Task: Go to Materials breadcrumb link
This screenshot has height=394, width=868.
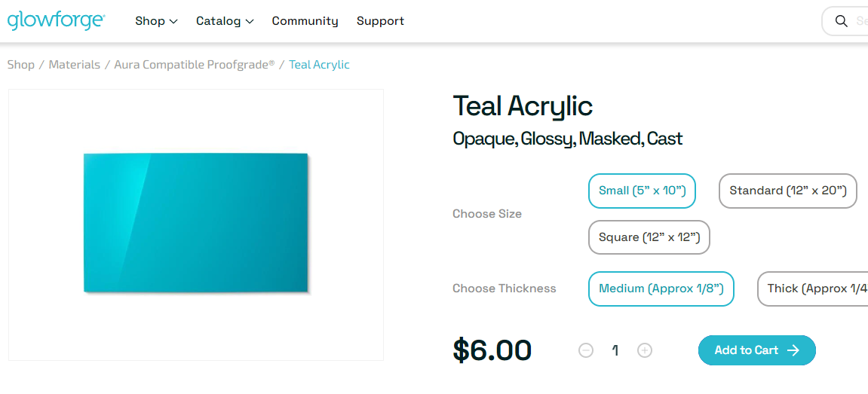Action: (75, 65)
